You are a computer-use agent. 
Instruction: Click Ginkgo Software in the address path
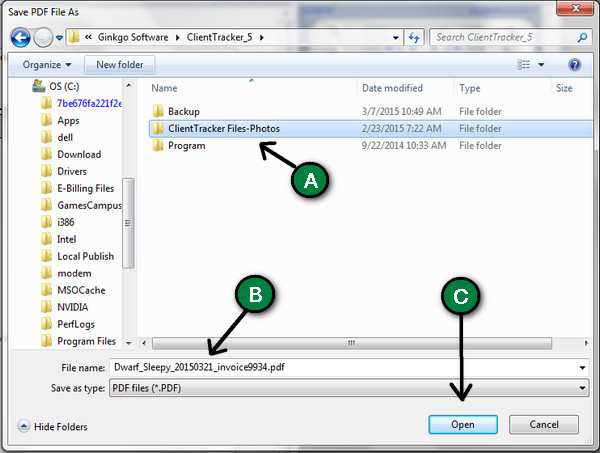[133, 37]
